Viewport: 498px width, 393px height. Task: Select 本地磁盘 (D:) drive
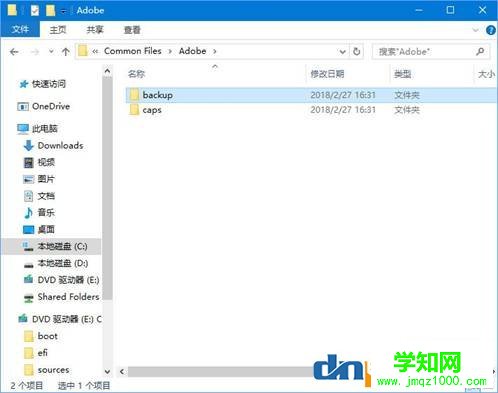63,263
